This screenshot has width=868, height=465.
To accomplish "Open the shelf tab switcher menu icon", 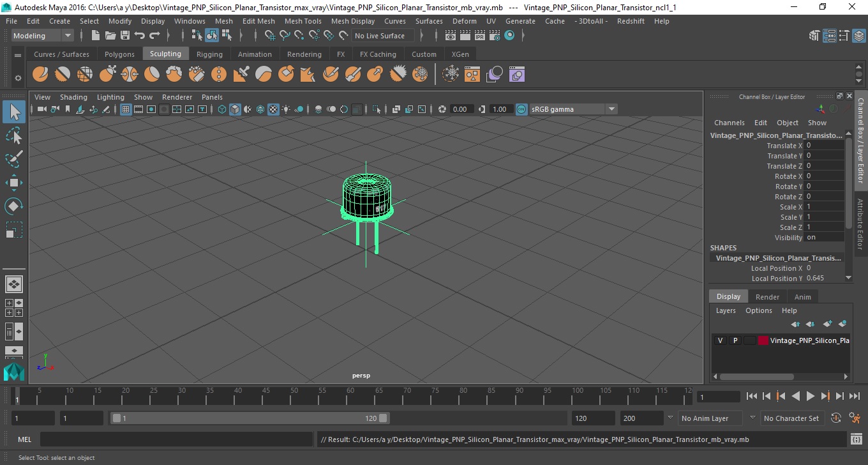I will (x=18, y=55).
